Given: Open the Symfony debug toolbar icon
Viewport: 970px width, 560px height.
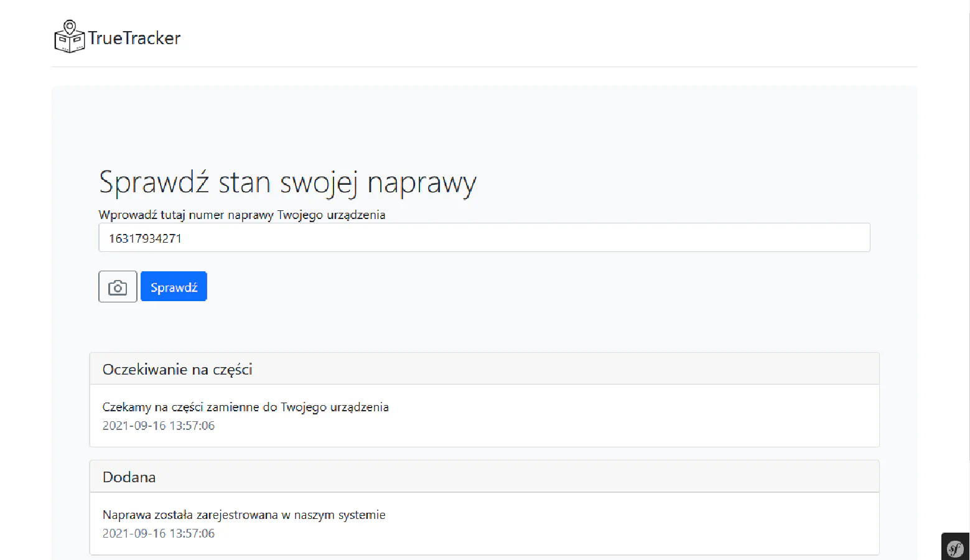Looking at the screenshot, I should point(955,548).
